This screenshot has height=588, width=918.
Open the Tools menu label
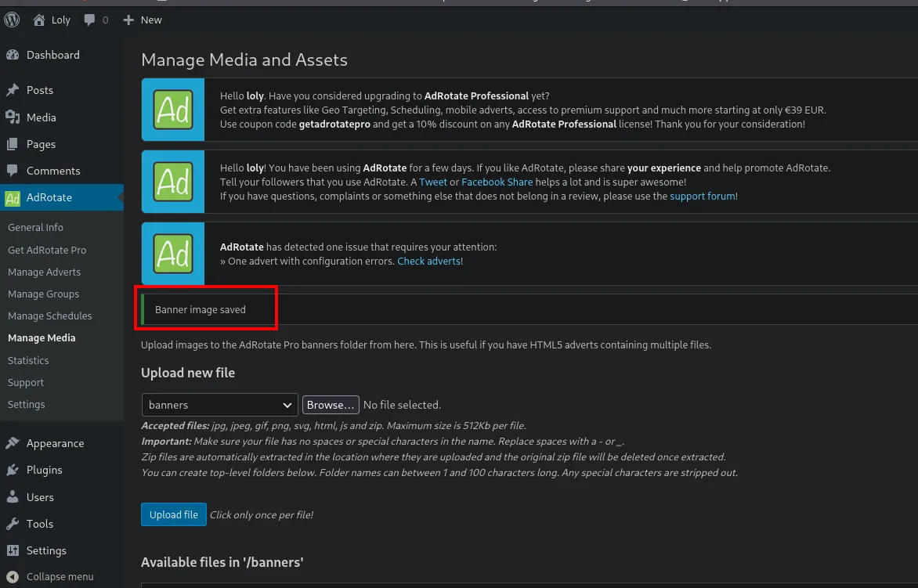(x=40, y=524)
